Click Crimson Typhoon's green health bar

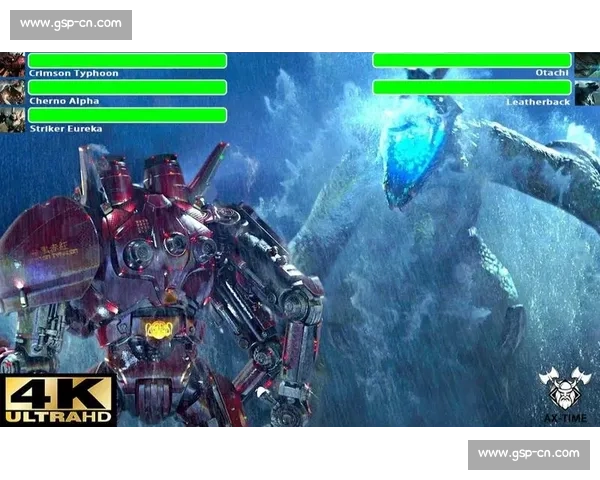tap(127, 60)
